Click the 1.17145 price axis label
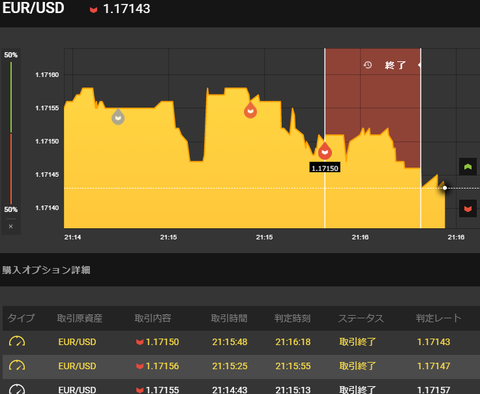This screenshot has height=394, width=480. click(x=47, y=175)
